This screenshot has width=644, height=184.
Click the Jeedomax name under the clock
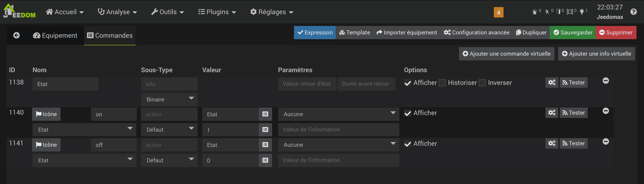[610, 17]
